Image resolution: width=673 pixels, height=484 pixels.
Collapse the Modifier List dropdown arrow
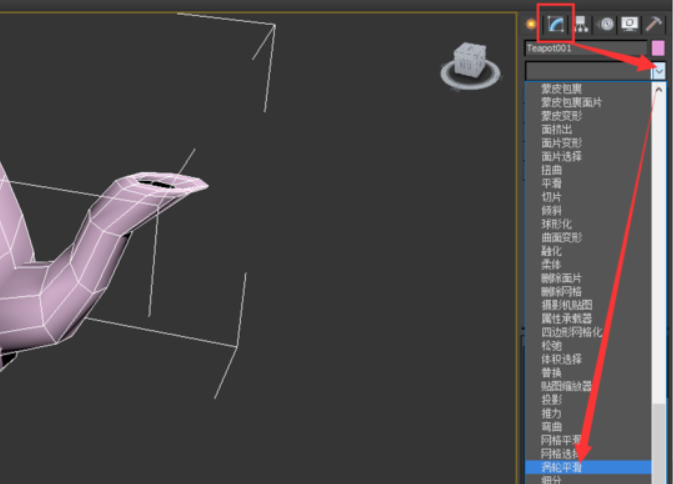(x=658, y=71)
